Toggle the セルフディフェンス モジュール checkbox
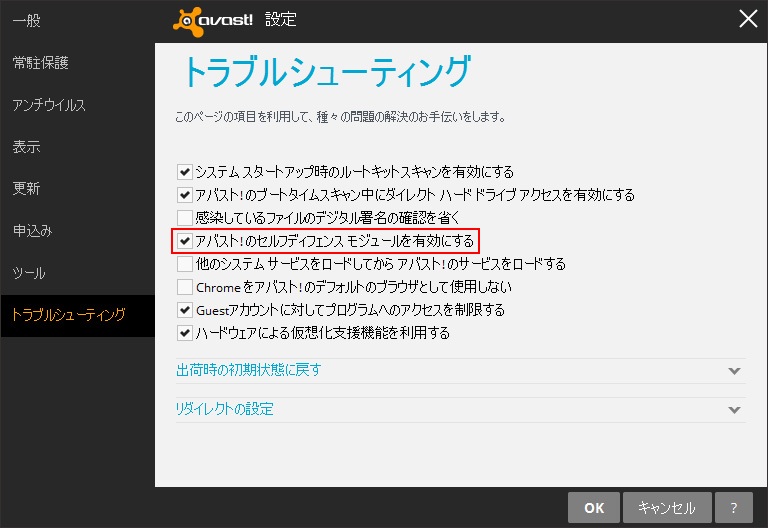Image resolution: width=768 pixels, height=528 pixels. point(184,241)
